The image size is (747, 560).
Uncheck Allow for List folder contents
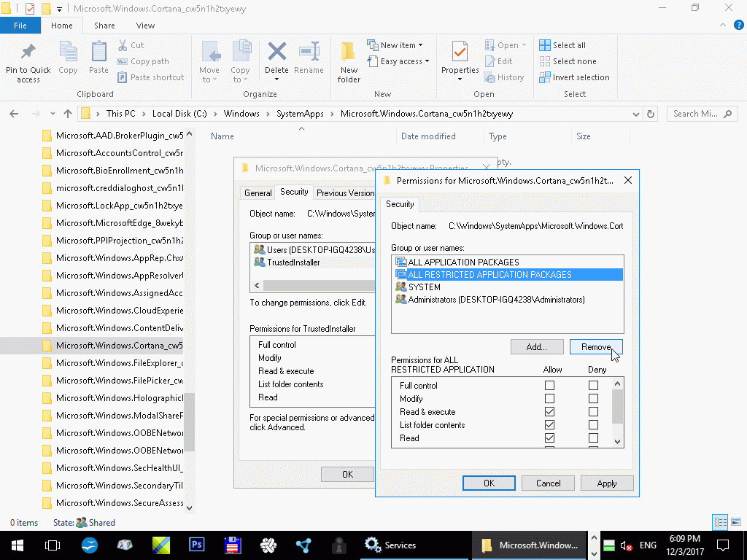tap(550, 425)
